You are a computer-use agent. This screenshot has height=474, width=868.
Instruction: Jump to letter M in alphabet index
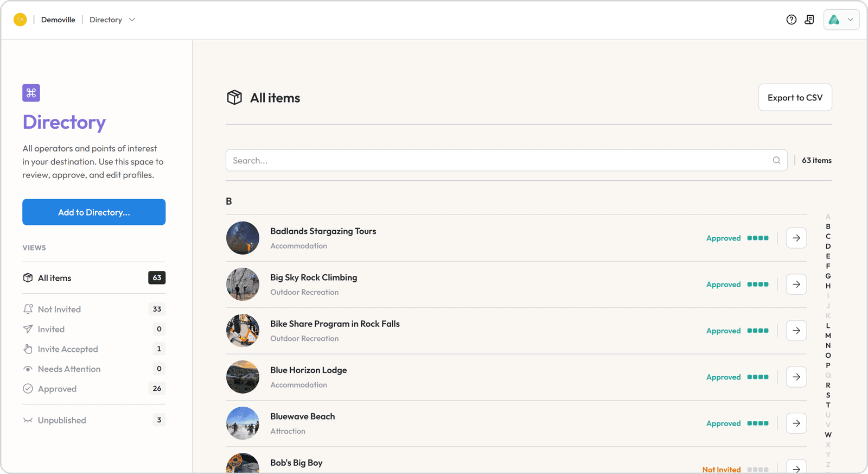click(x=828, y=336)
